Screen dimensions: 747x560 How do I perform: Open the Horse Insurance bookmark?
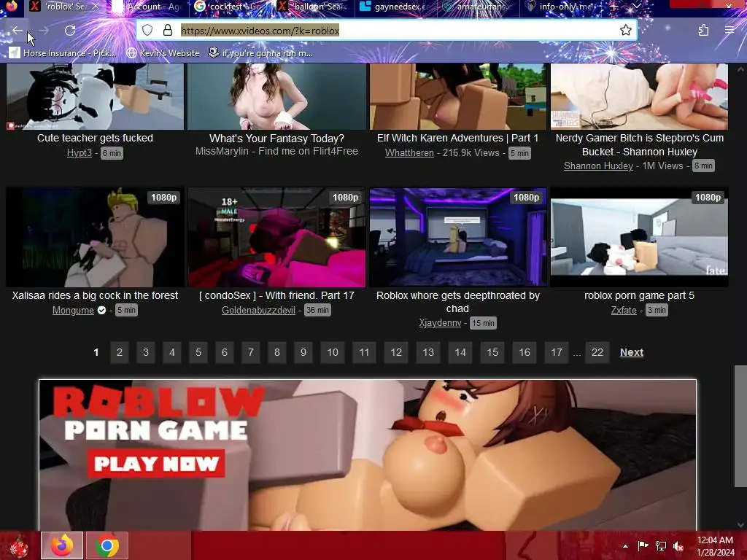pos(63,53)
